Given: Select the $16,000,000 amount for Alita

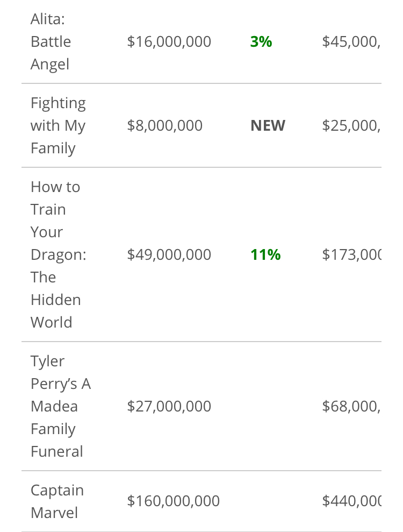Looking at the screenshot, I should pos(169,41).
